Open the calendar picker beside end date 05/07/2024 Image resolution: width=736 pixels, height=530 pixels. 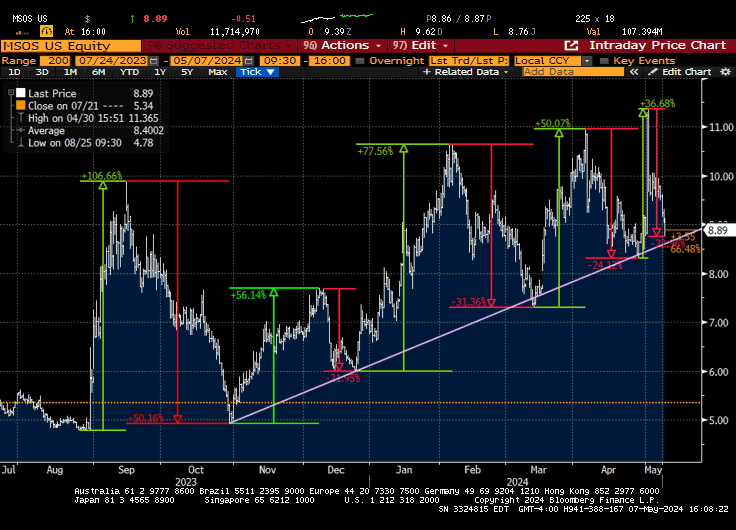point(249,61)
